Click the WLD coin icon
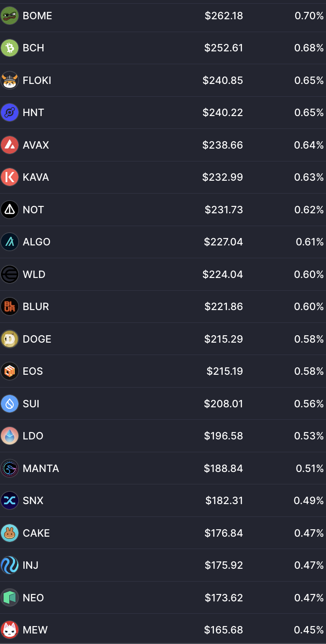The image size is (326, 644). 10,275
